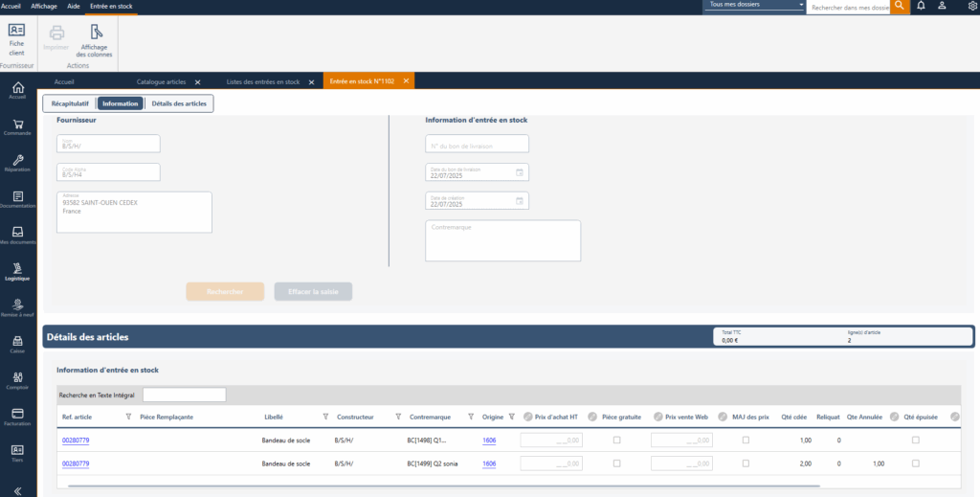
Task: Open Réparation in the left sidebar
Action: point(17,163)
